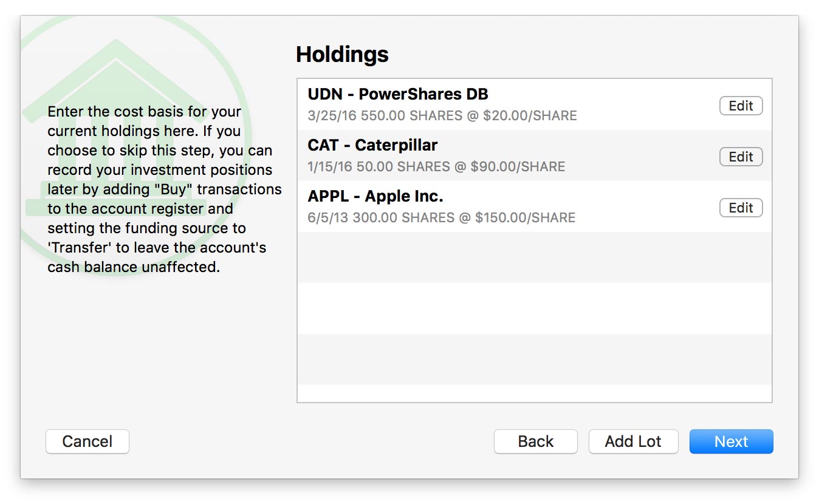Viewport: 819px width, 504px height.
Task: Select the CAT - Caterpillar title
Action: [x=372, y=146]
